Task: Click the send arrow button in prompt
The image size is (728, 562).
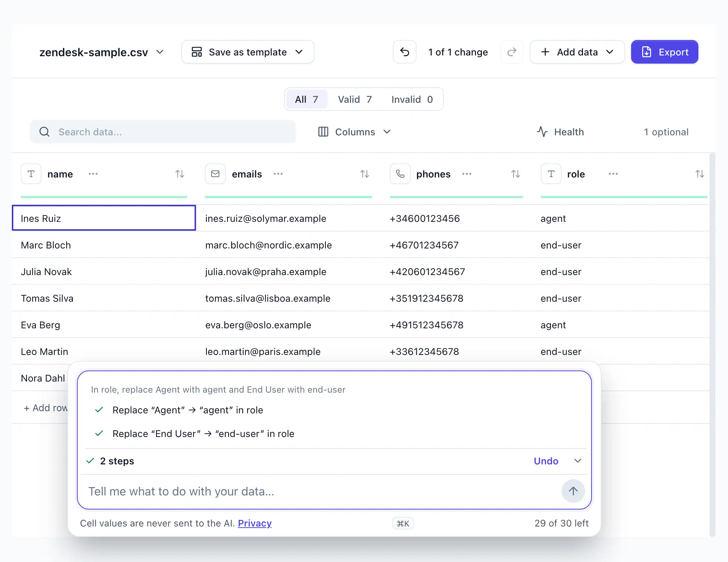Action: pyautogui.click(x=573, y=491)
